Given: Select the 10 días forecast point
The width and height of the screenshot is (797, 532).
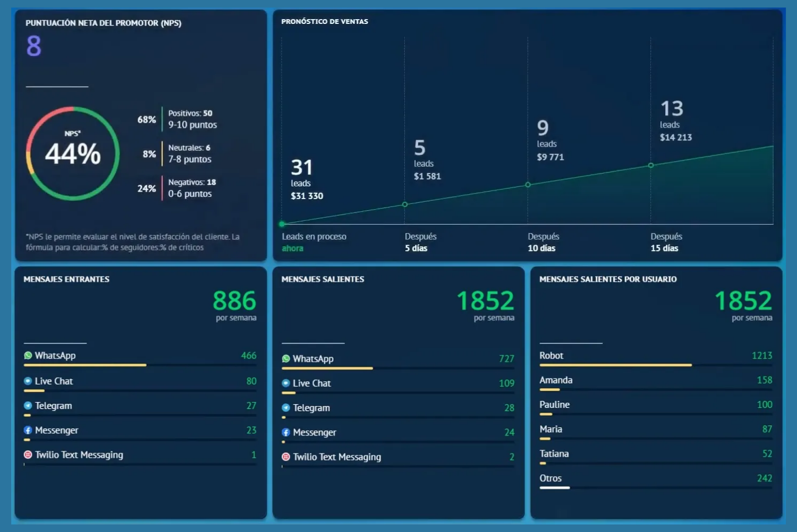Looking at the screenshot, I should (528, 185).
